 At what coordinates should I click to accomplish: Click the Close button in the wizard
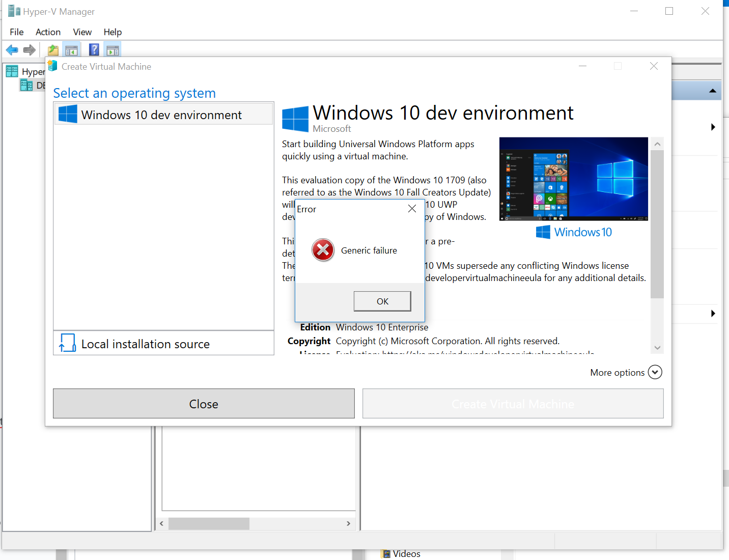[204, 403]
